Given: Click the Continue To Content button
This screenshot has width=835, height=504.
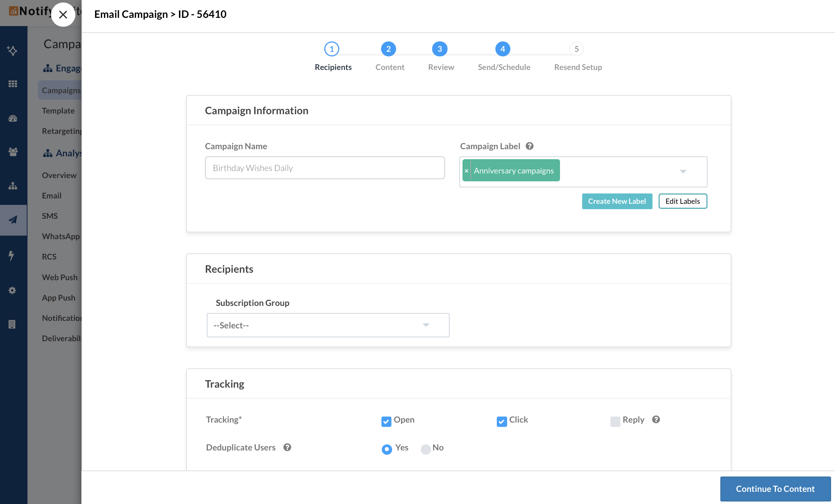Looking at the screenshot, I should pos(775,489).
